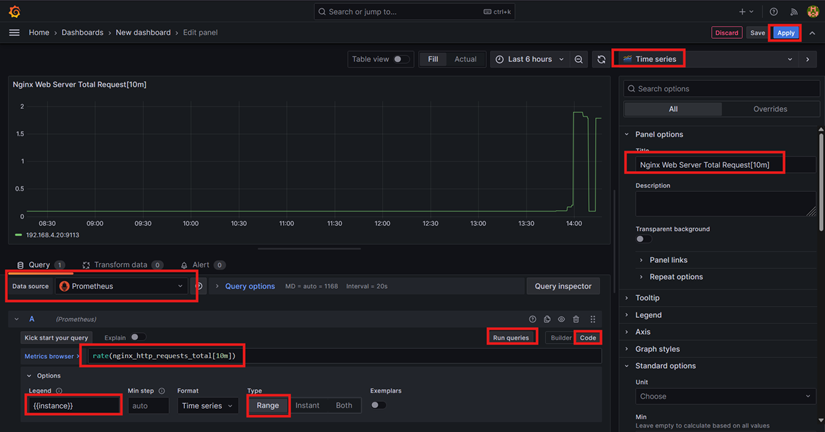The height and width of the screenshot is (432, 825).
Task: Open the user profile avatar
Action: coord(813,12)
